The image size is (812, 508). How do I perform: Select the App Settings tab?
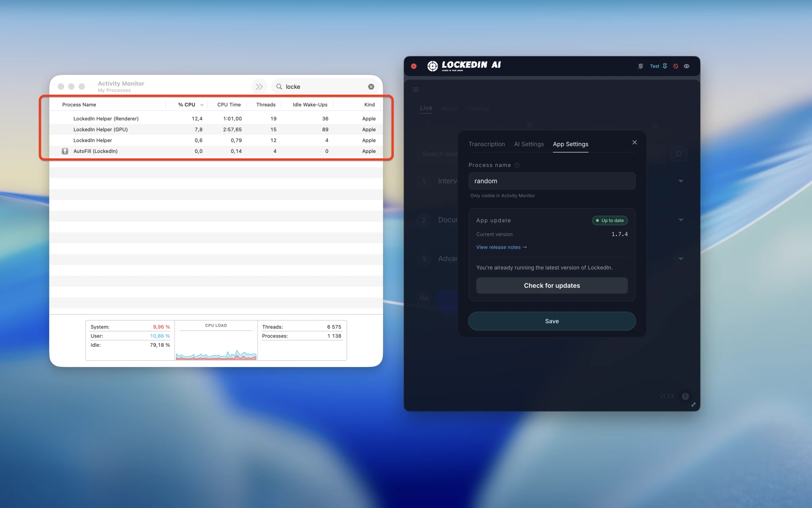(x=570, y=144)
